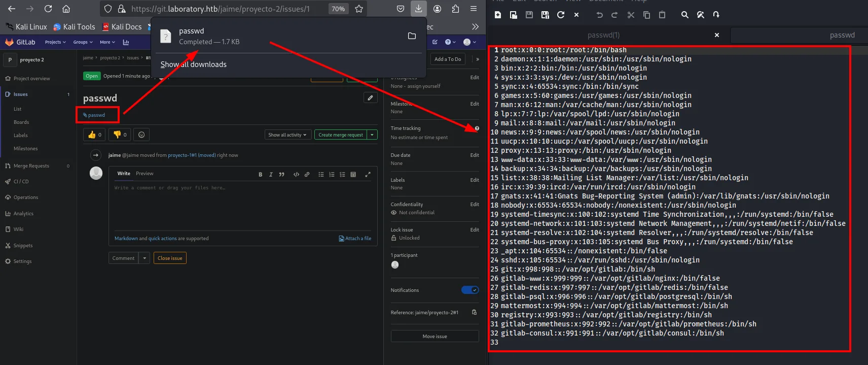Add a reaction with the emoji button
868x365 pixels.
pos(141,135)
